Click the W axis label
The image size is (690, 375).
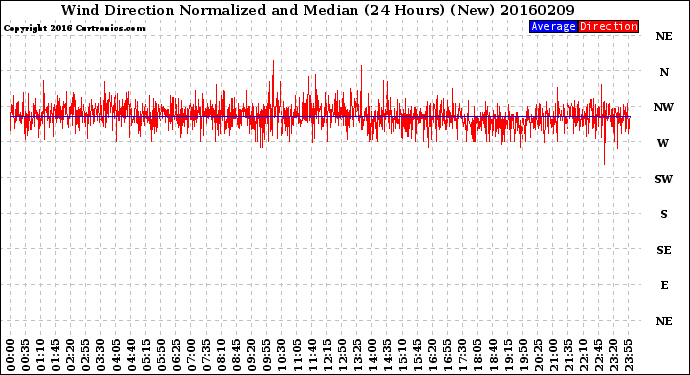point(663,143)
